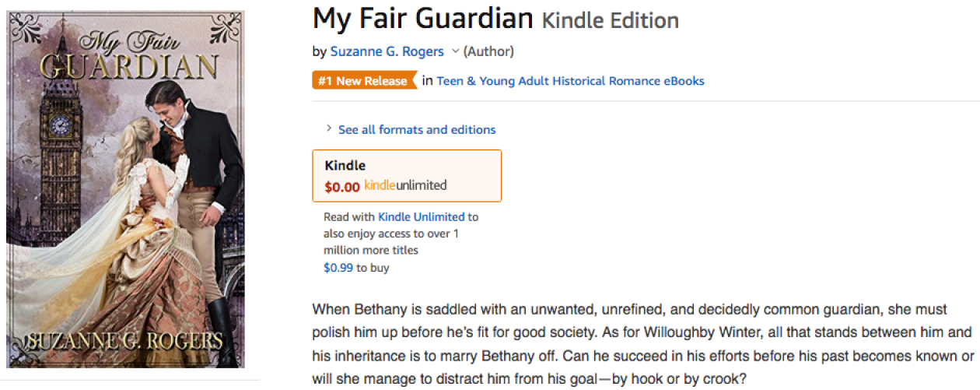Viewport: 980px width, 390px height.
Task: Click the red $0.00 price
Action: (341, 187)
